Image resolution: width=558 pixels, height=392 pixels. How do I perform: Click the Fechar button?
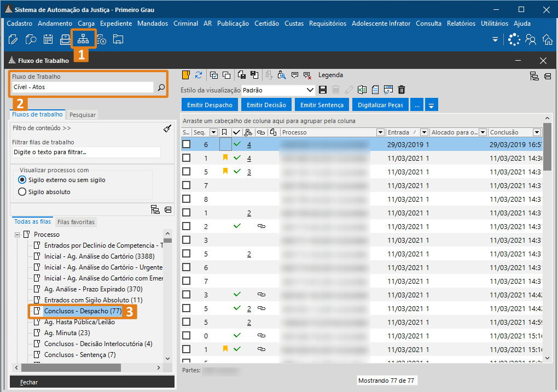click(92, 382)
